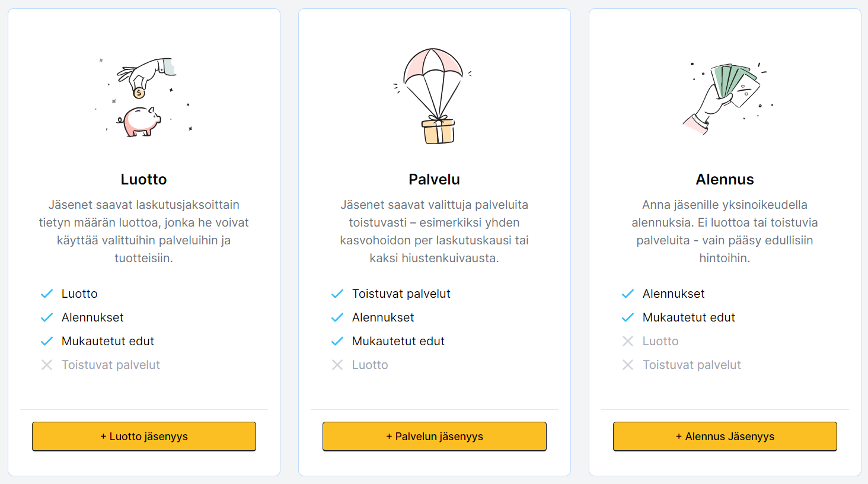
Task: Select the Alennus card heading
Action: click(x=725, y=179)
